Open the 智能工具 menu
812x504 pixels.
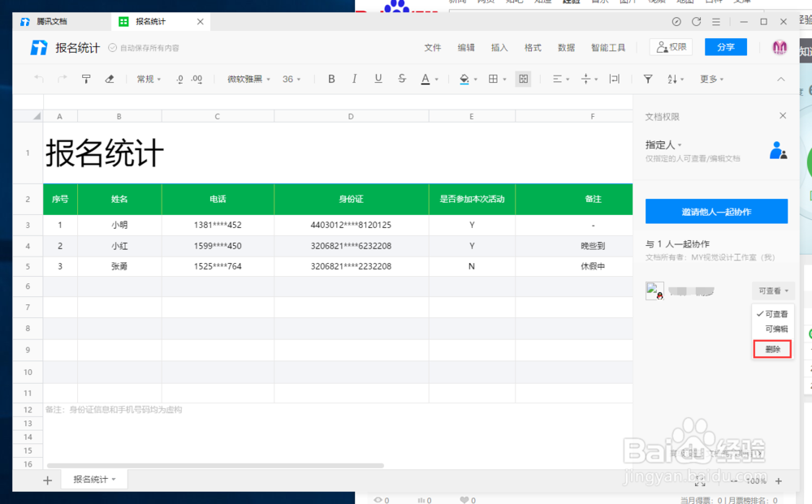(x=608, y=48)
